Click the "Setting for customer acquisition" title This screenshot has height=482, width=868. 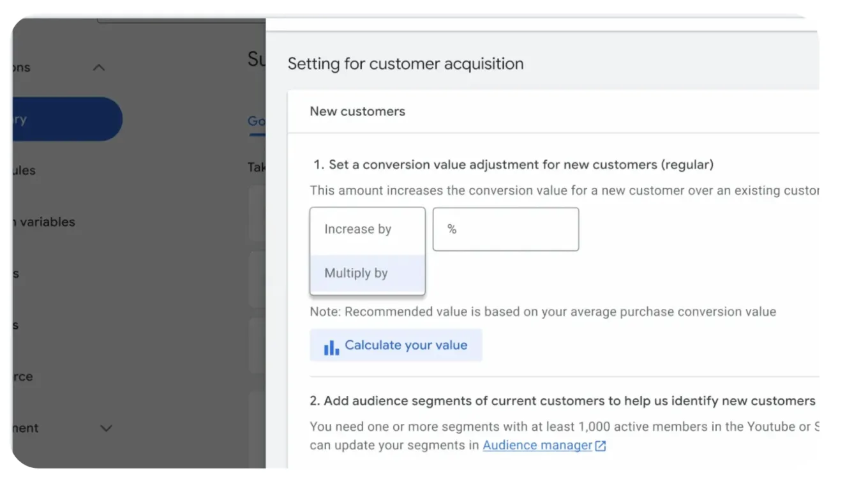point(405,64)
